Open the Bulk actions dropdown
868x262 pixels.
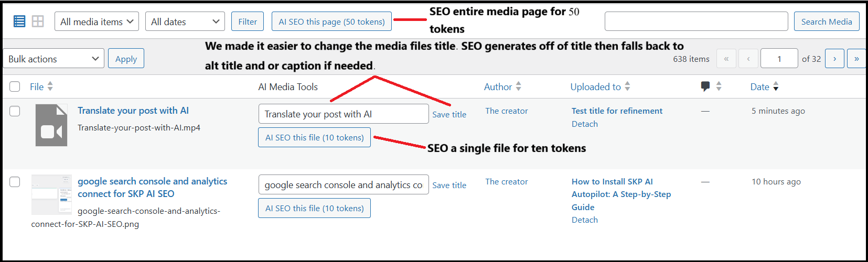[x=53, y=59]
